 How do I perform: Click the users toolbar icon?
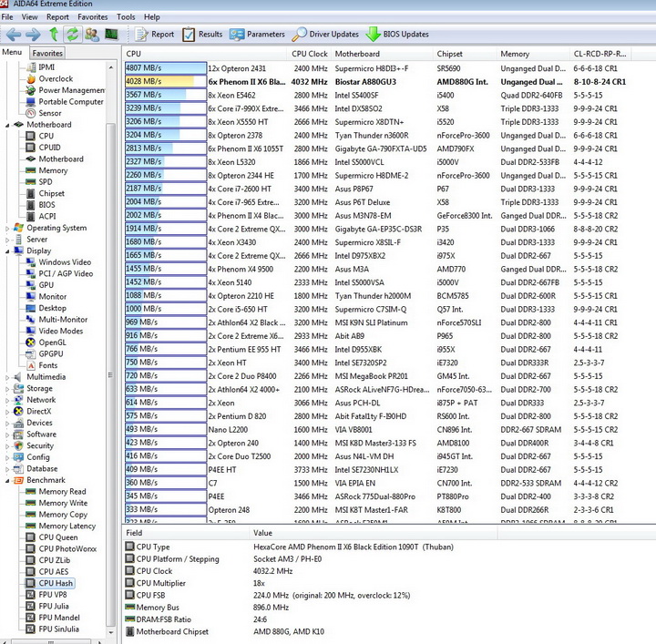pyautogui.click(x=92, y=34)
